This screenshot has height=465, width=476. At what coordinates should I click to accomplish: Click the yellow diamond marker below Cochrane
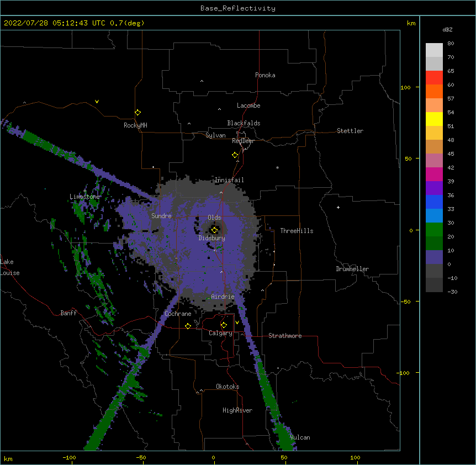[188, 326]
